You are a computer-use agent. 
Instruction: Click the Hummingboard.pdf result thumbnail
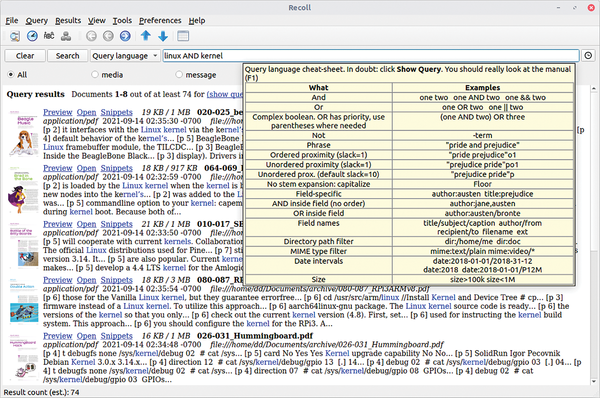24,357
